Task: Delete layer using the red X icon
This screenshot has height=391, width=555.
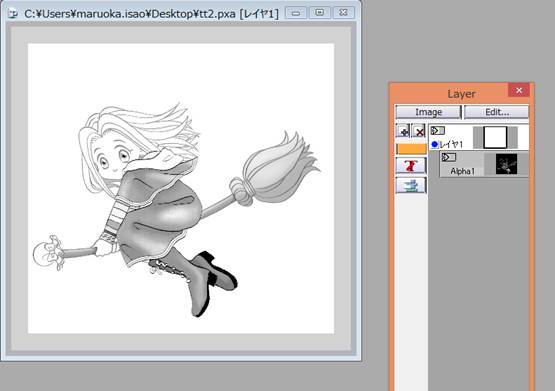Action: coord(419,131)
